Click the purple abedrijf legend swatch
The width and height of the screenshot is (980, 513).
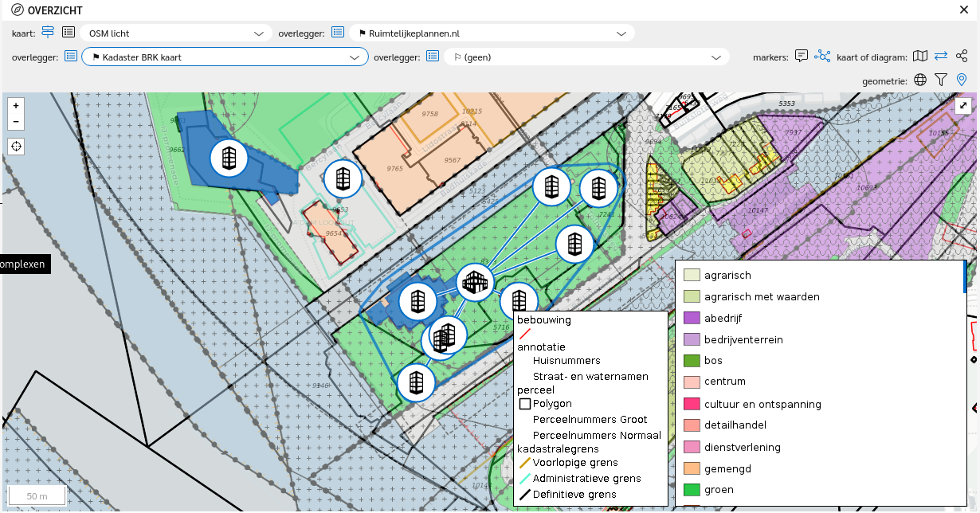(692, 318)
